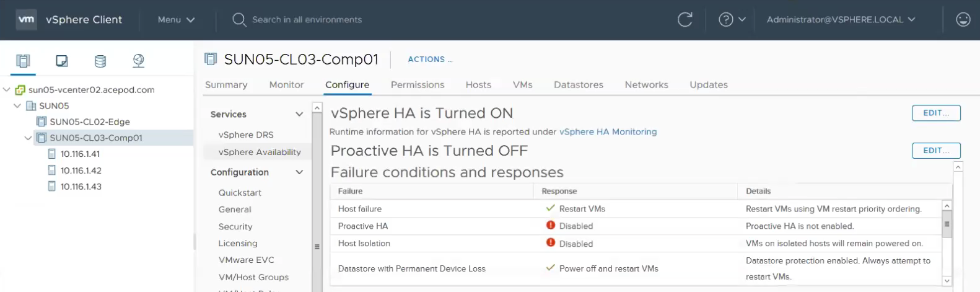Open the Permissions tab
Screen dimensions: 980x292
click(x=418, y=85)
